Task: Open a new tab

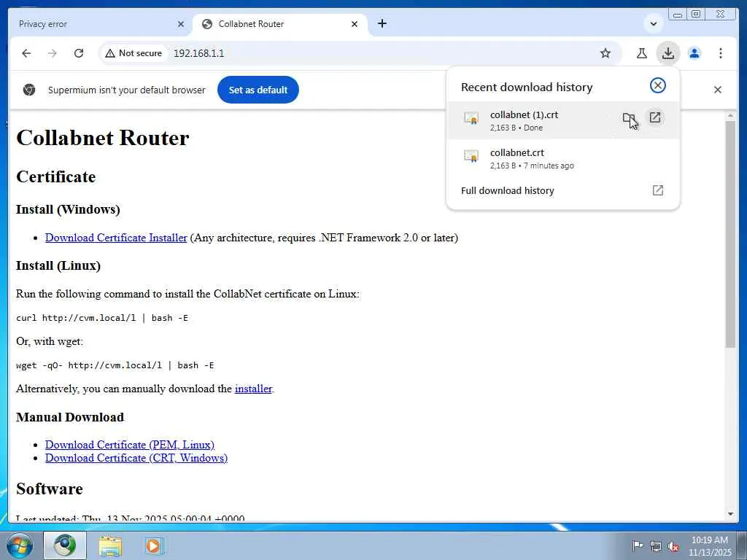Action: [x=382, y=23]
